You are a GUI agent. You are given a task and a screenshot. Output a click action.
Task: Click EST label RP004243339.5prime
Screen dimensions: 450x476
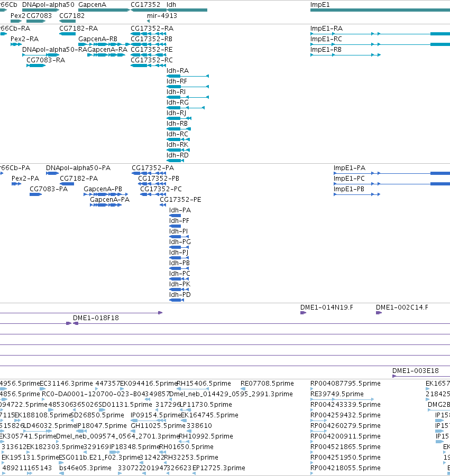tap(345, 405)
